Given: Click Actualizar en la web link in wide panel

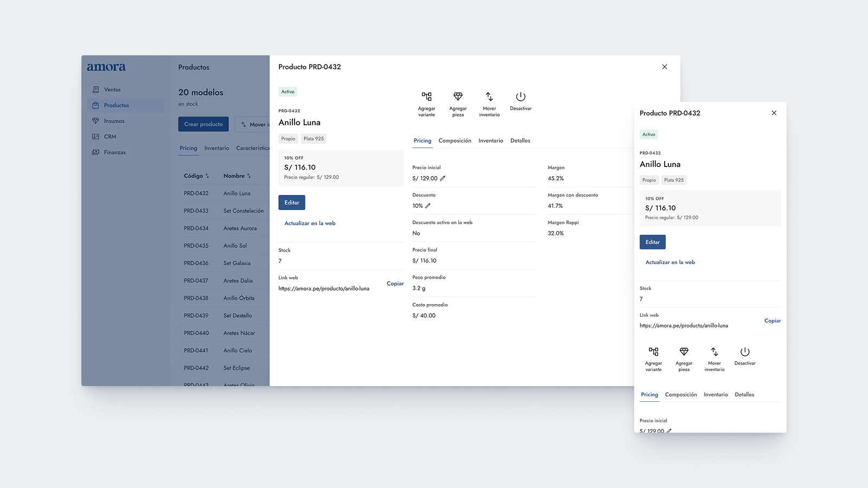Looking at the screenshot, I should (310, 223).
